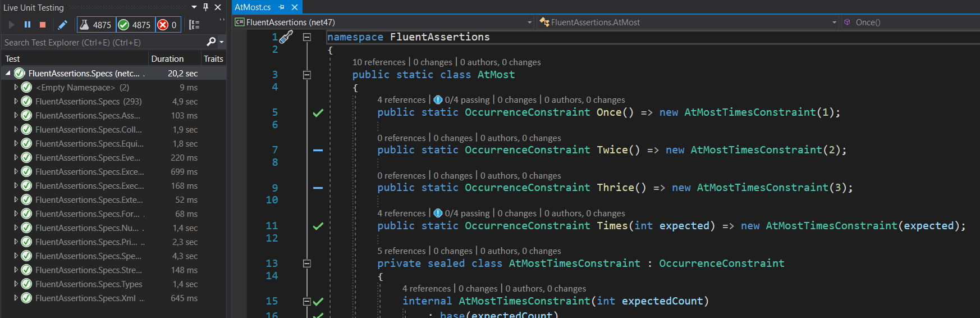980x318 pixels.
Task: Select the FluentAssertions.Specs.Exec... test row
Action: click(113, 185)
